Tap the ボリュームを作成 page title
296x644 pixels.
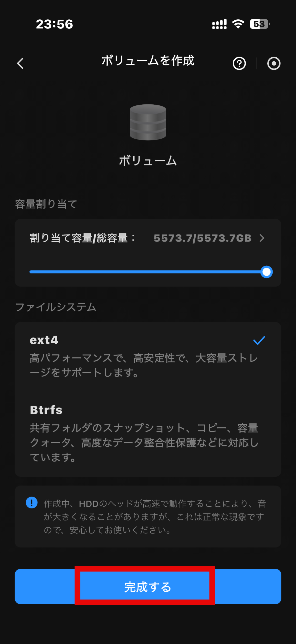[148, 61]
